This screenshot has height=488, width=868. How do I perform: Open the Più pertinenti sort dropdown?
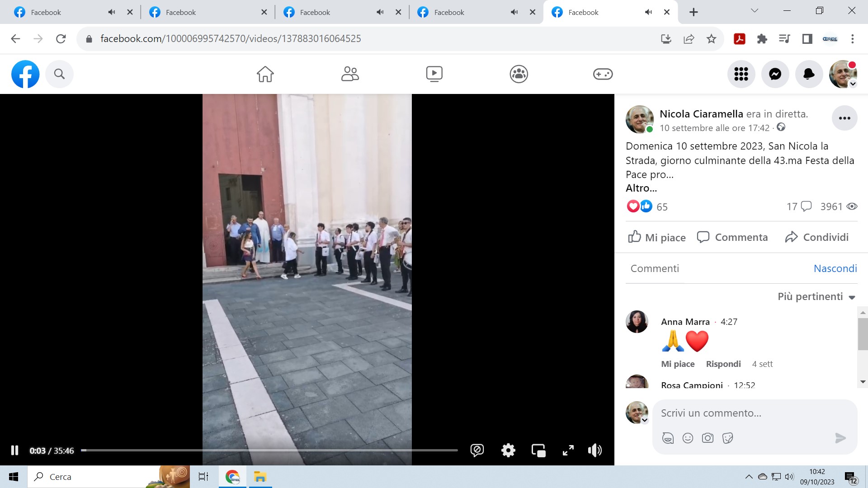816,296
